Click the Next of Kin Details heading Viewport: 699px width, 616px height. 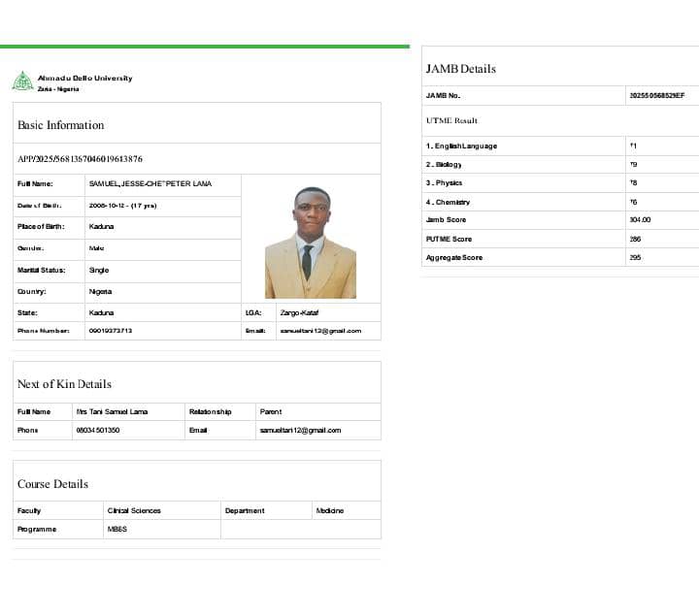pos(64,384)
